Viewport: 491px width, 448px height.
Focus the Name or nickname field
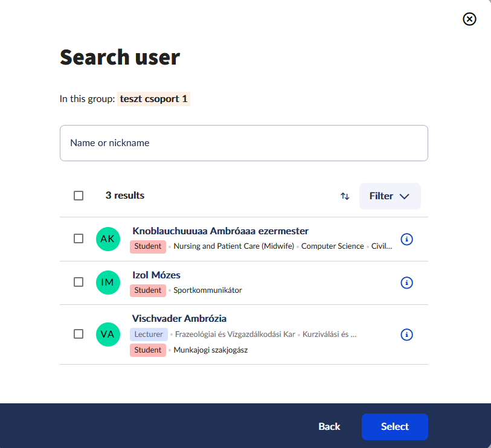[243, 143]
